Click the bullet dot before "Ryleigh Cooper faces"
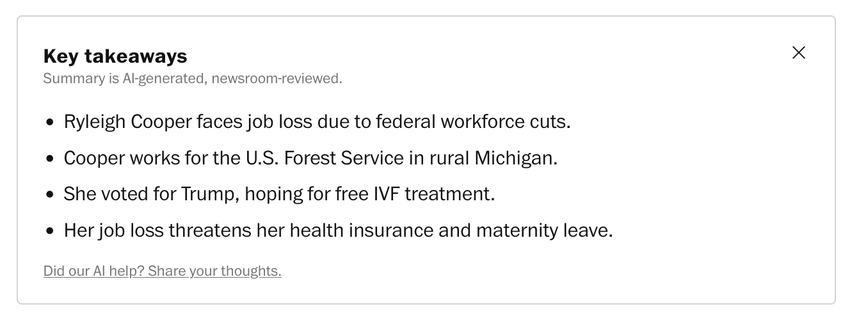Viewport: 868px width, 334px height. pos(51,122)
